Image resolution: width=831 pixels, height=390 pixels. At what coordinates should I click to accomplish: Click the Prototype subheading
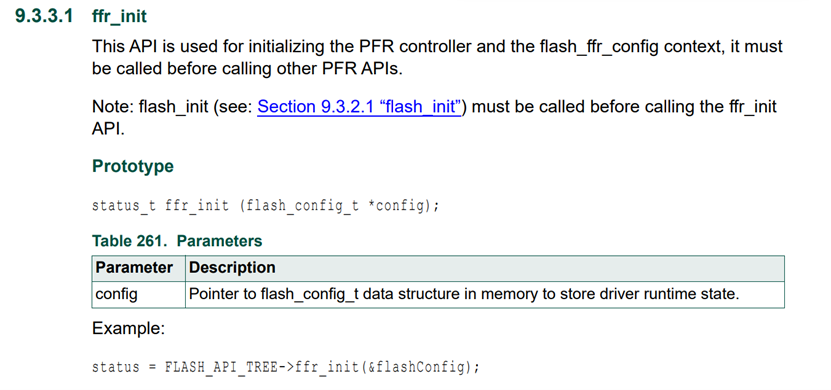pos(132,166)
